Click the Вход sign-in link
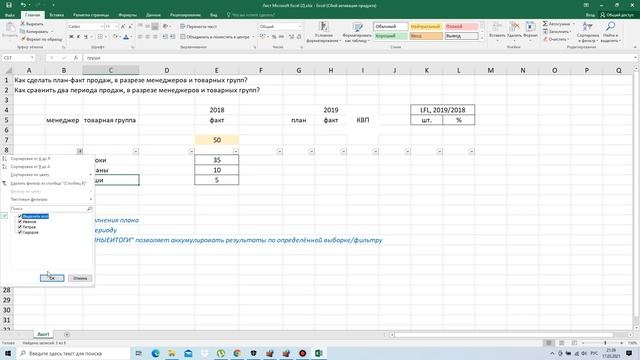This screenshot has height=360, width=640. pos(590,15)
